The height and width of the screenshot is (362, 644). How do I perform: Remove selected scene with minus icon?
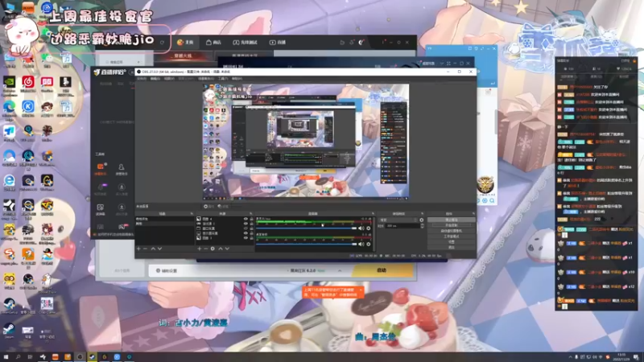[x=145, y=249]
